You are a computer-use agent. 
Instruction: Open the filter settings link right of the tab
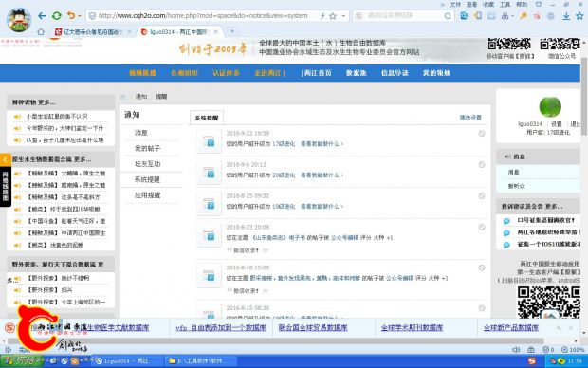tap(470, 118)
